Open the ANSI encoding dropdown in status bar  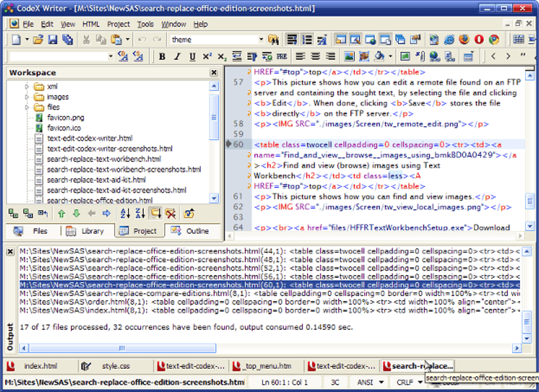click(x=381, y=382)
